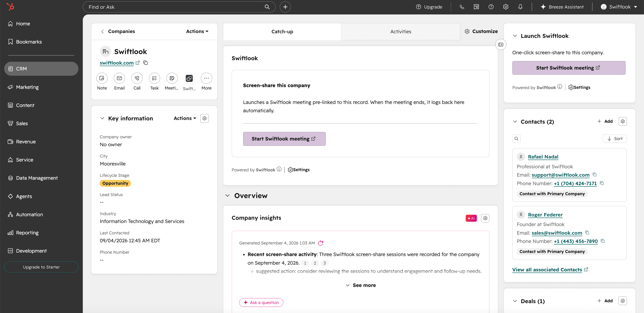Create a Task via the Task icon

[x=154, y=78]
